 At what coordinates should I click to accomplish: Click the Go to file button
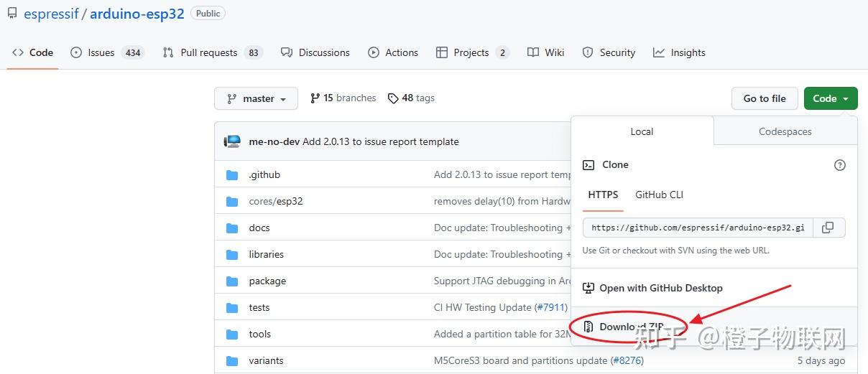(765, 98)
